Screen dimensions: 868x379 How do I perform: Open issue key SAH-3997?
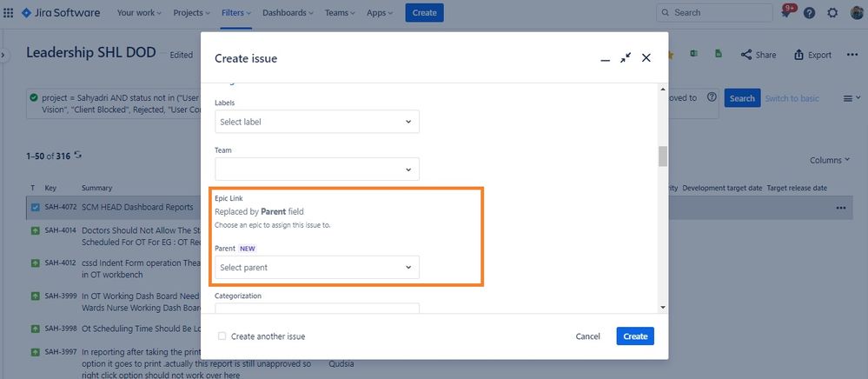[60, 352]
